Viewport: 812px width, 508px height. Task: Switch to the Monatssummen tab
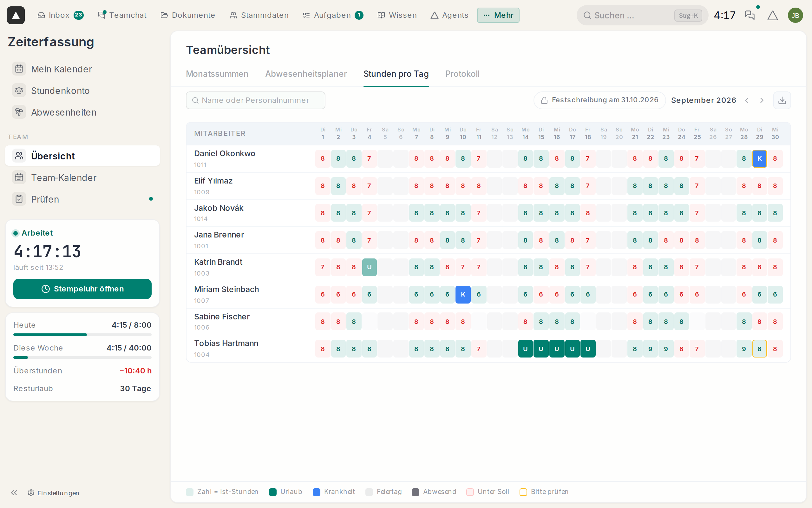click(217, 74)
